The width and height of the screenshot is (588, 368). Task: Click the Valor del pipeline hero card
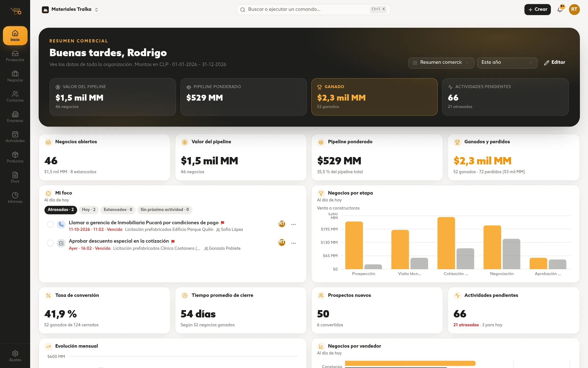click(x=113, y=97)
